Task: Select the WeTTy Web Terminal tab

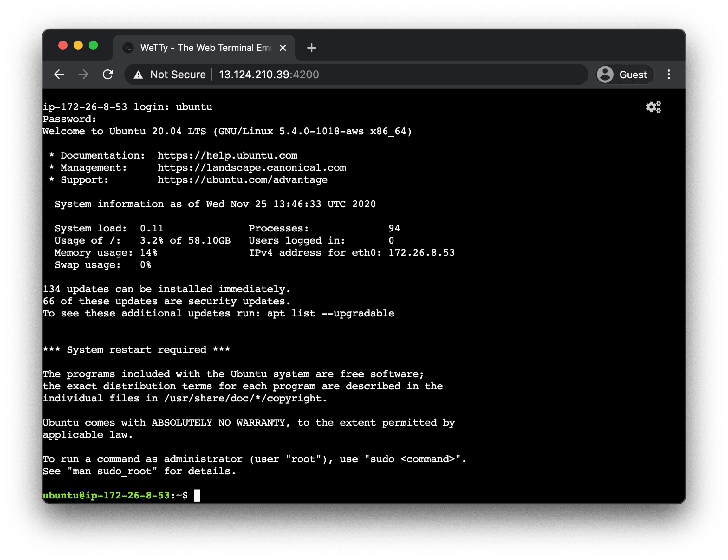Action: tap(206, 48)
